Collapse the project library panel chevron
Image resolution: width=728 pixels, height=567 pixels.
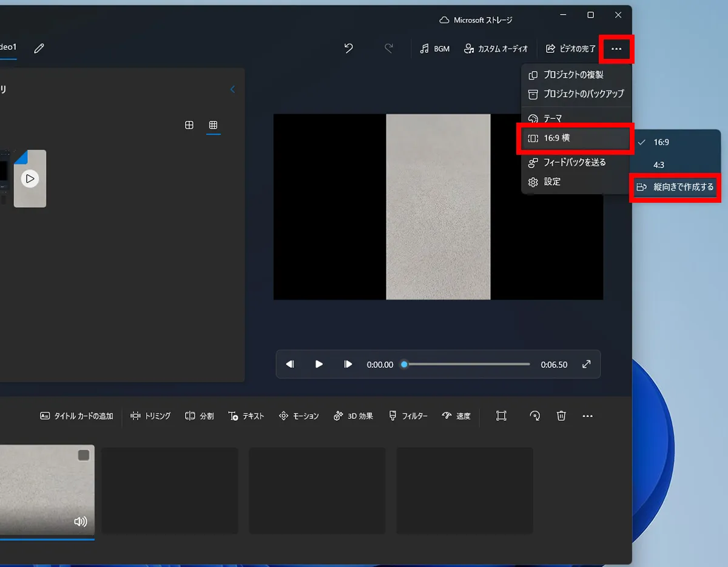pos(232,89)
